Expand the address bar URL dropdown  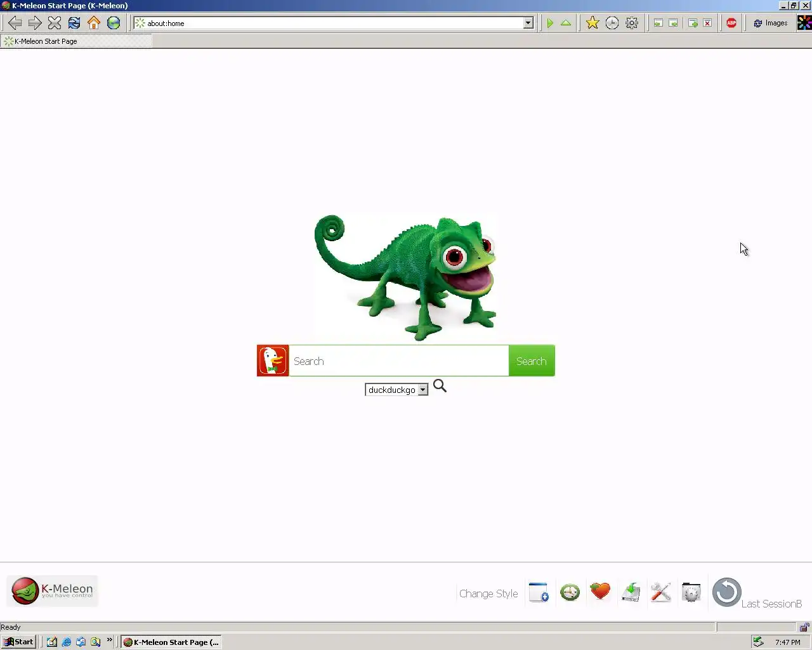[x=528, y=23]
